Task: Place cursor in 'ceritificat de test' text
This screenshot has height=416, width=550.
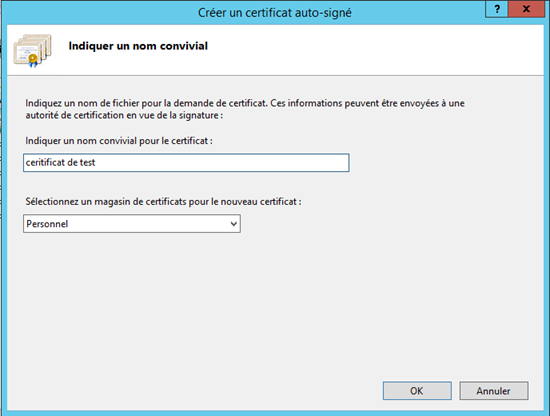Action: [x=60, y=162]
